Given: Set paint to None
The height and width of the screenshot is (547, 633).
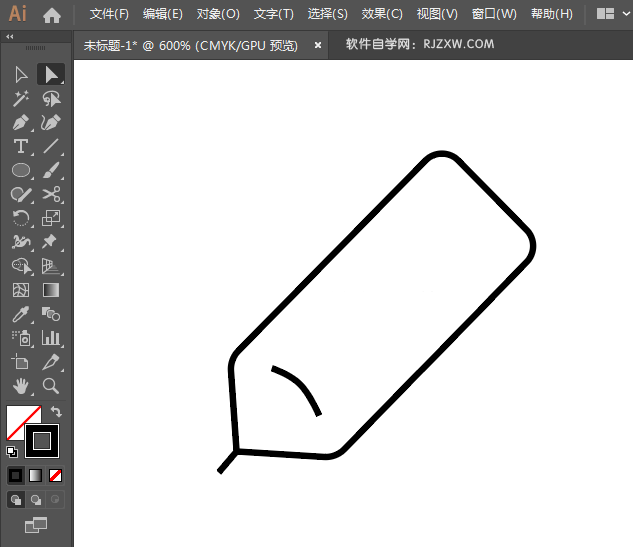Looking at the screenshot, I should 55,476.
